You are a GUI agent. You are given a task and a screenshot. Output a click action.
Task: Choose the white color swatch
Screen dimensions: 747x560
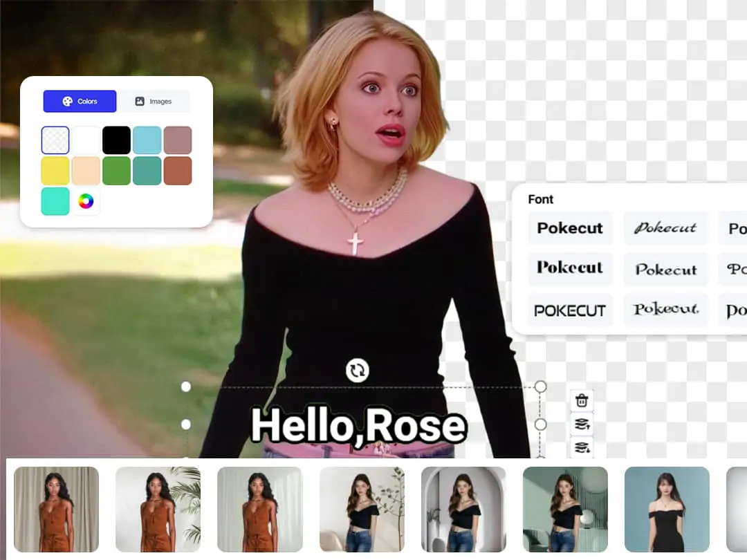pyautogui.click(x=86, y=140)
